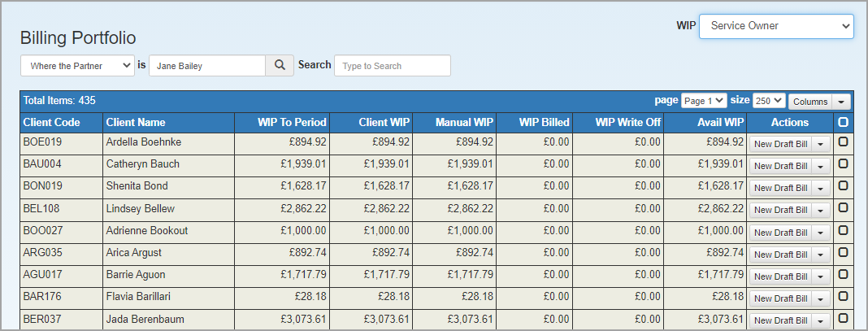Open action arrow for Lindsey Bellew's row
868x331 pixels.
click(820, 211)
